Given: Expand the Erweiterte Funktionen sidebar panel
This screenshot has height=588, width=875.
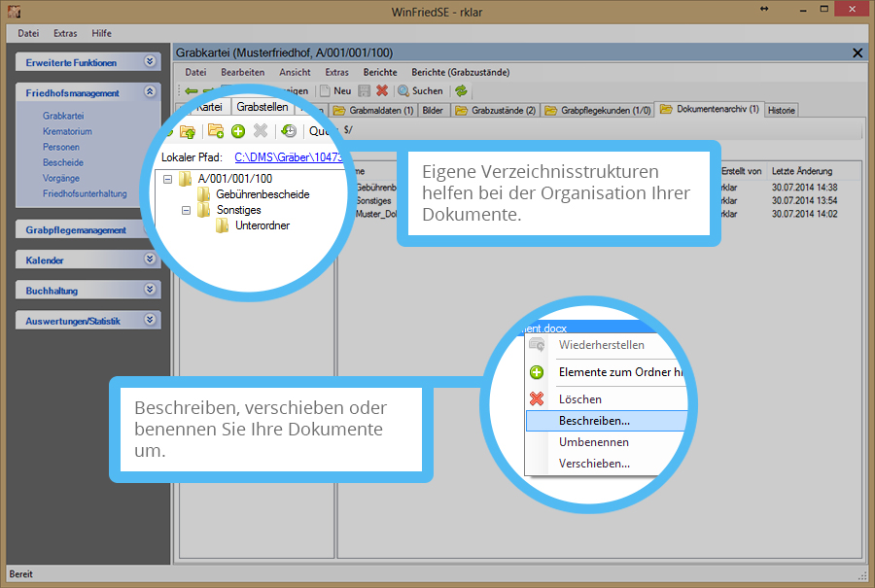Looking at the screenshot, I should point(150,62).
